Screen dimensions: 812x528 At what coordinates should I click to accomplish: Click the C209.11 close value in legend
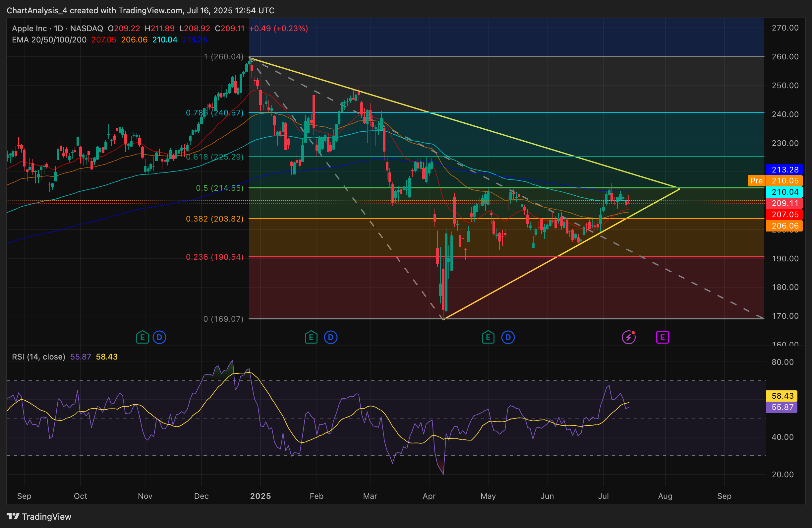click(230, 28)
